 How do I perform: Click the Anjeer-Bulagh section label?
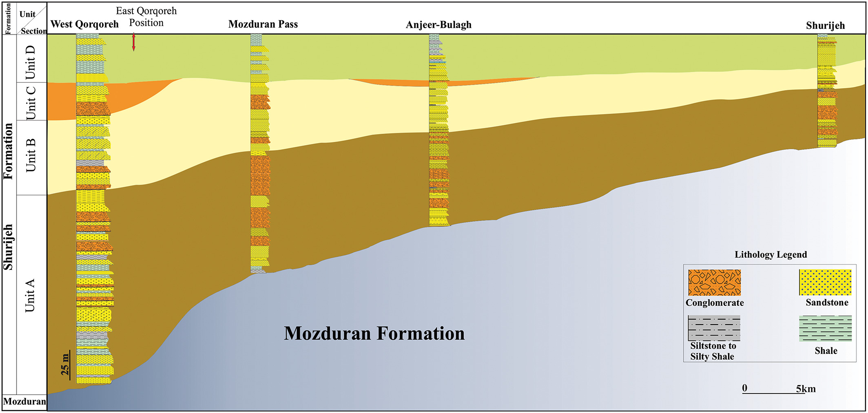pyautogui.click(x=438, y=24)
